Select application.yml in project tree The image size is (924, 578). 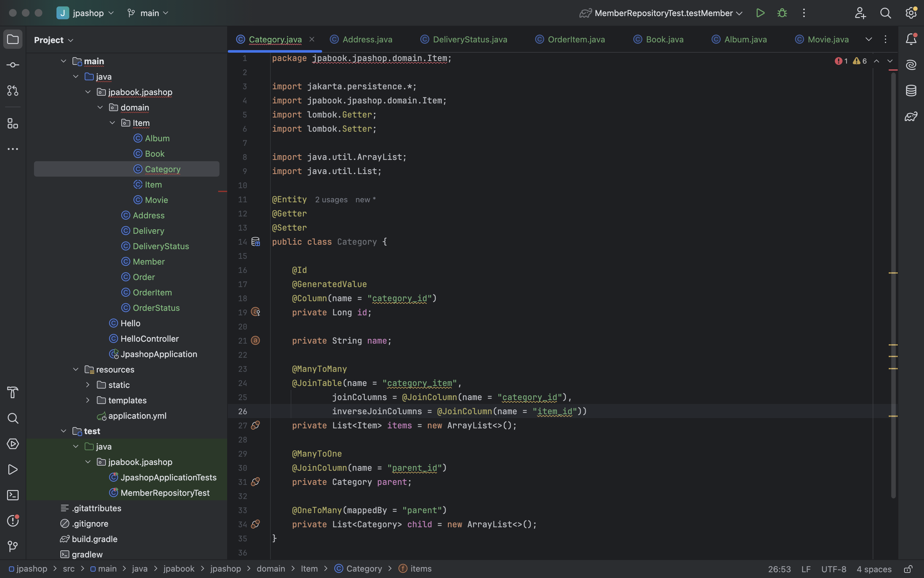[137, 416]
